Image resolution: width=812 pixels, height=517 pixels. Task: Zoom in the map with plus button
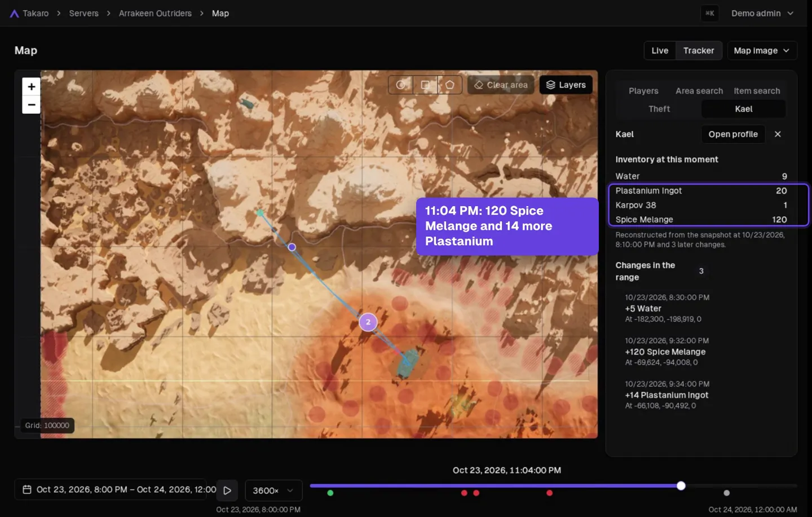(x=32, y=86)
